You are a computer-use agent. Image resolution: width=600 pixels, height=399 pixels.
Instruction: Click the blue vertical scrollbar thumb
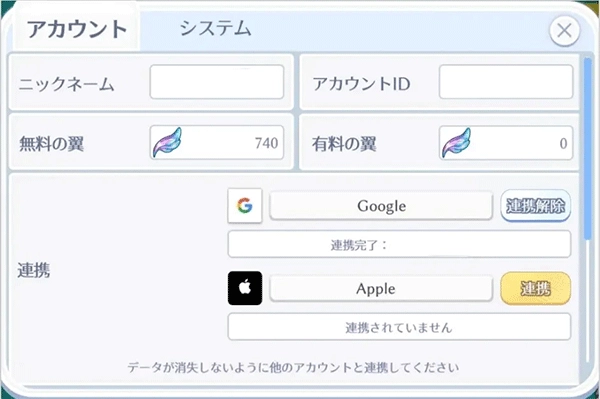(587, 149)
